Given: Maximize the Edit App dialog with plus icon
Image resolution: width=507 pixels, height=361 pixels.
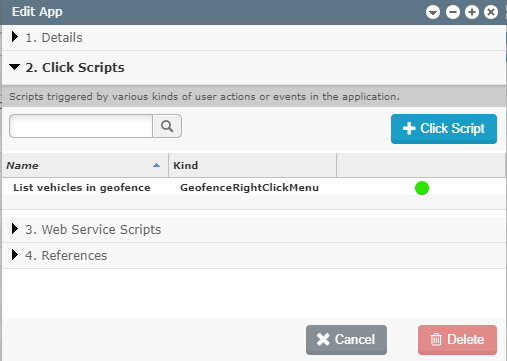Looking at the screenshot, I should (x=472, y=13).
